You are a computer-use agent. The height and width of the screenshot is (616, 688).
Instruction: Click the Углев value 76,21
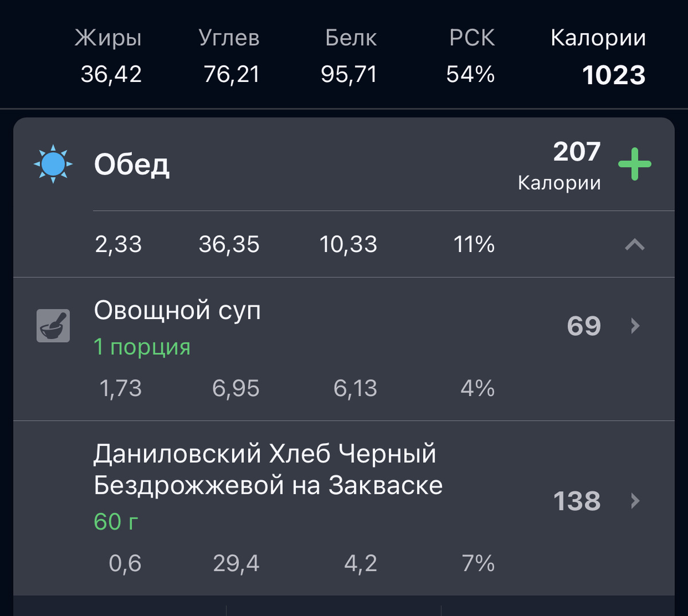tap(232, 74)
